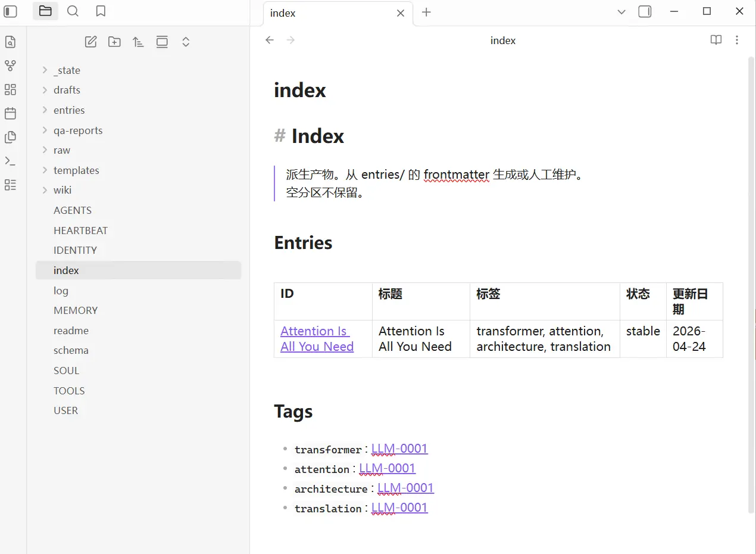
Task: Open the command palette ribbon icon
Action: coord(10,161)
